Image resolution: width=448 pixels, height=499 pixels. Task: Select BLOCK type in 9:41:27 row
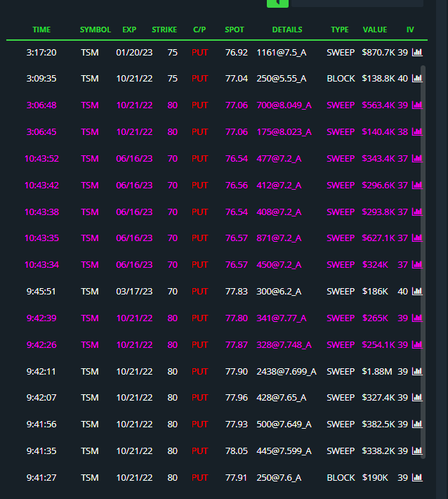(x=341, y=478)
